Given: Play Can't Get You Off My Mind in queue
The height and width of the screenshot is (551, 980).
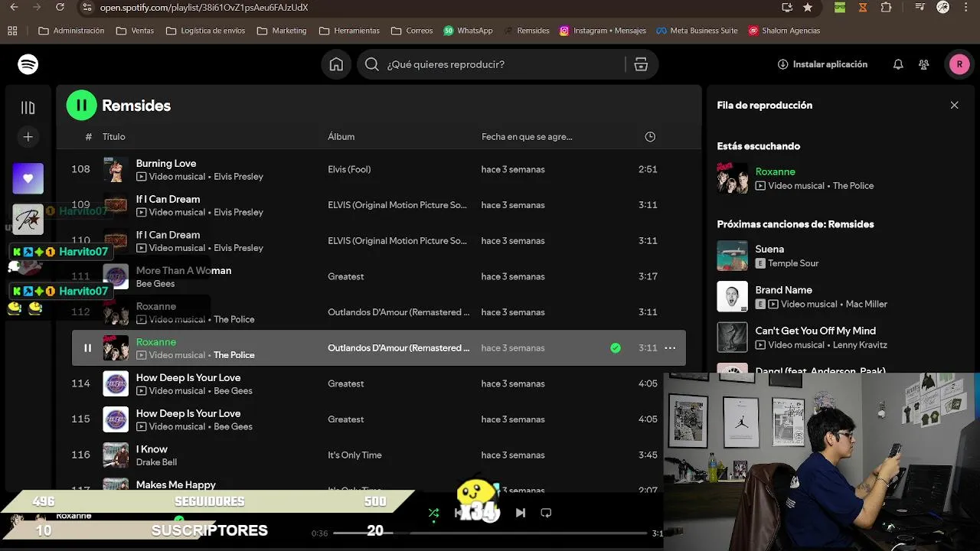Looking at the screenshot, I should click(815, 331).
